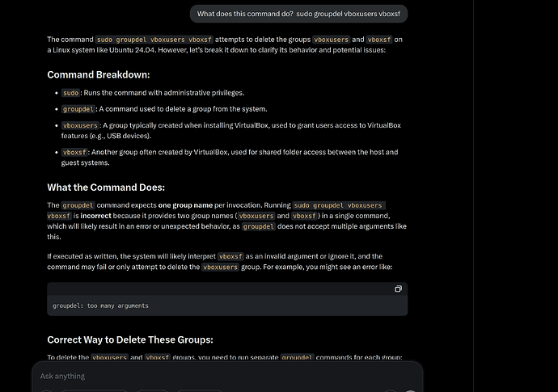Click the dark error code block background
The width and height of the screenshot is (558, 392).
pyautogui.click(x=243, y=301)
